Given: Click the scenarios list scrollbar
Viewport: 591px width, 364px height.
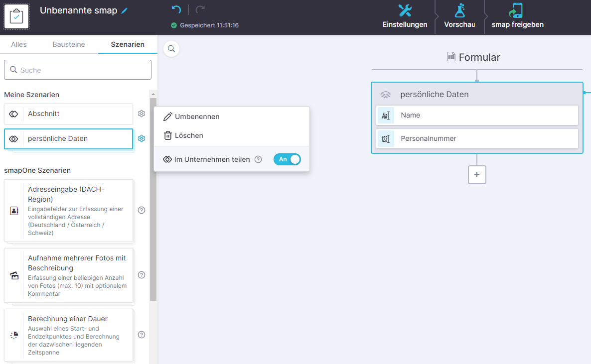Looking at the screenshot, I should [x=153, y=199].
